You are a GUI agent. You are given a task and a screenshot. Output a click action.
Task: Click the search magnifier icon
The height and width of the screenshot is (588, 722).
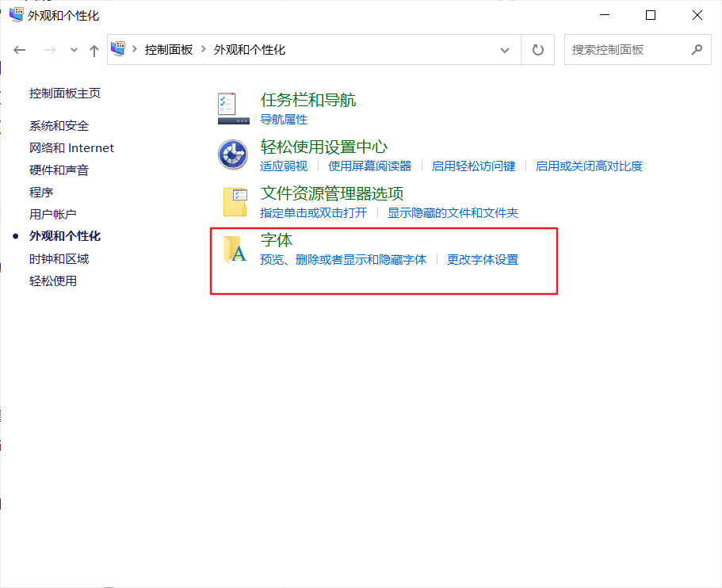[697, 50]
